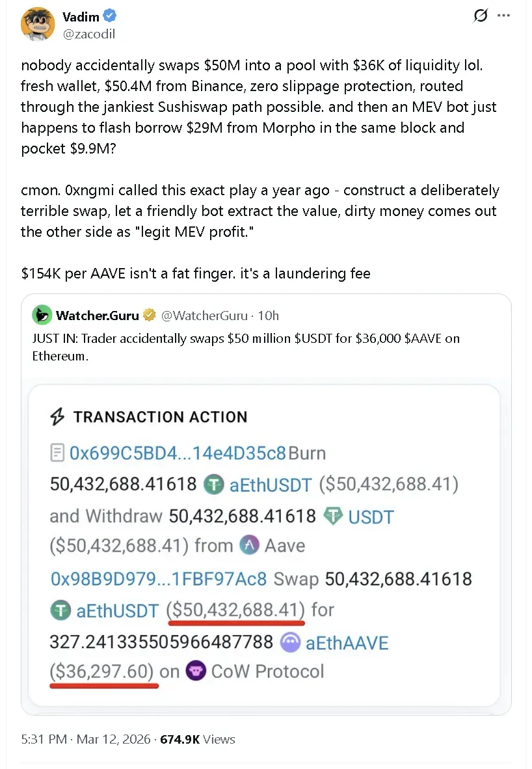
Task: Click Watcher.Guru's profile picture
Action: [x=42, y=315]
